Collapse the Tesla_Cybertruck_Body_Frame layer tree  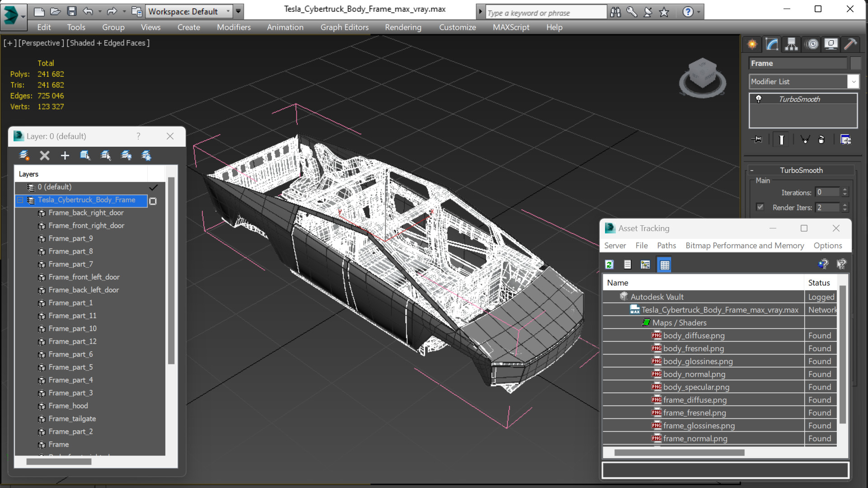(20, 200)
